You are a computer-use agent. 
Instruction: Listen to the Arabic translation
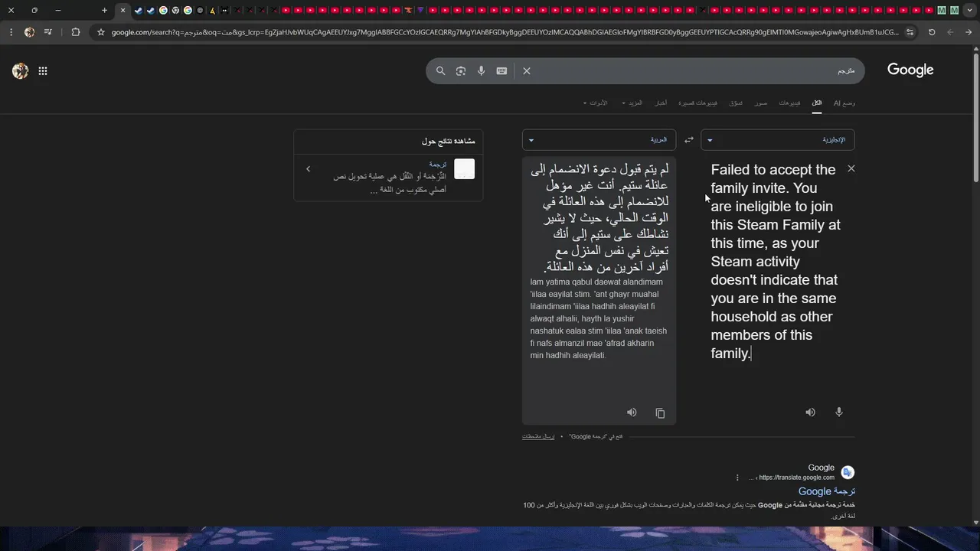[632, 412]
